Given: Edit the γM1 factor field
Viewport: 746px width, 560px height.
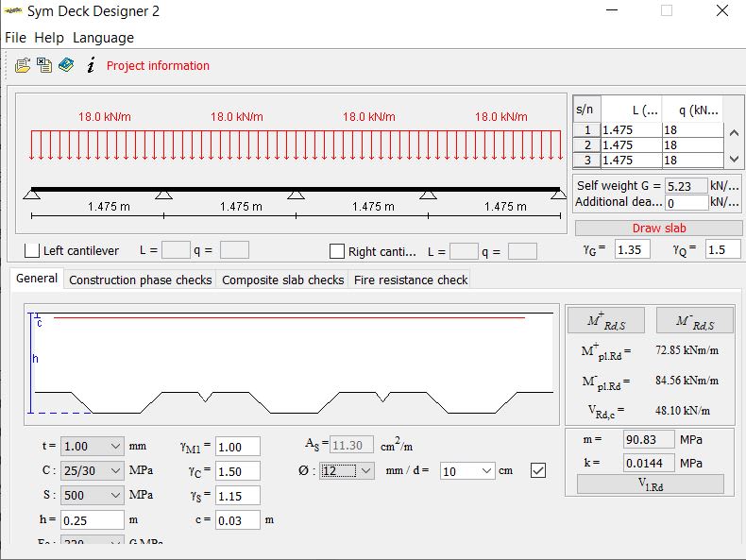Looking at the screenshot, I should pos(237,447).
